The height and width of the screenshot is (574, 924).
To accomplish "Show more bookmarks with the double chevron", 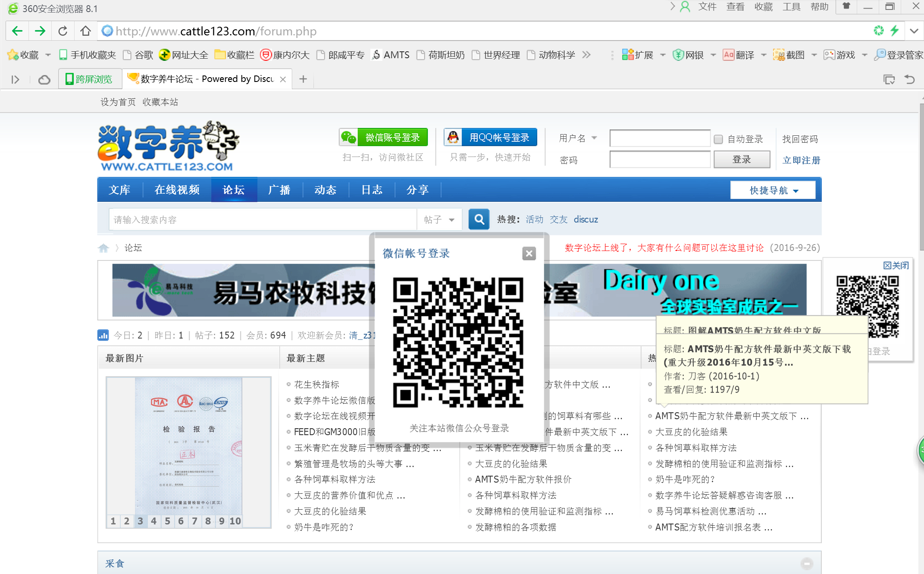I will point(586,55).
